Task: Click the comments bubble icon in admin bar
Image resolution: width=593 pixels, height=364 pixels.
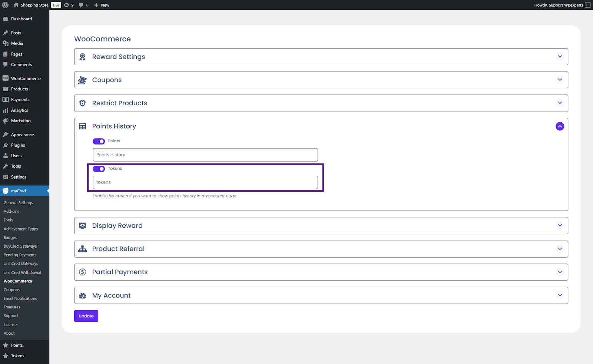Action: [x=81, y=5]
